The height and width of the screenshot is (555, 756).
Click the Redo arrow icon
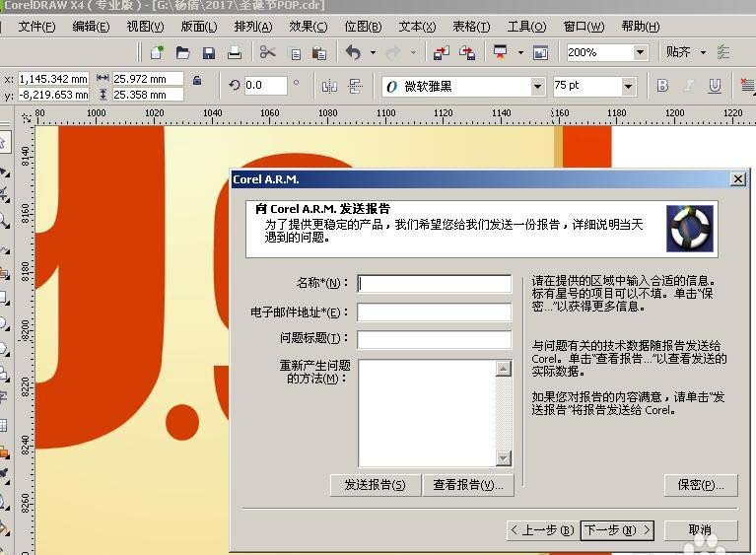[x=393, y=52]
